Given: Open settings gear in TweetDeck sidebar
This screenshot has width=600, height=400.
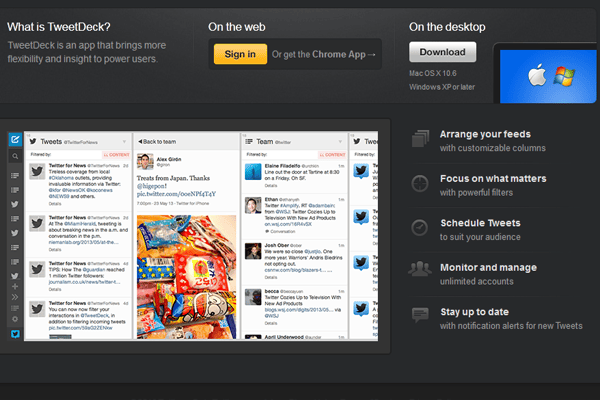Looking at the screenshot, I should click(15, 319).
